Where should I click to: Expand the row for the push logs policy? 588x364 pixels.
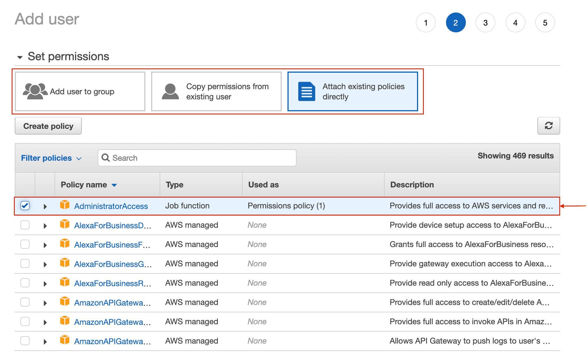[x=45, y=342]
